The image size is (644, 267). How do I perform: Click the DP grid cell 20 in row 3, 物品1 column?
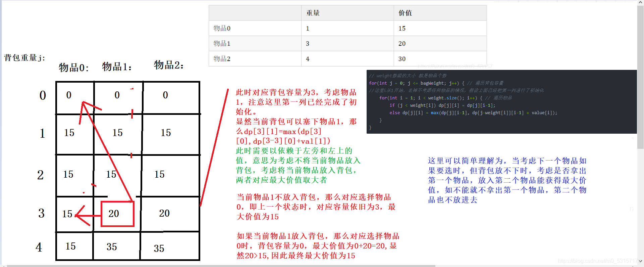[x=114, y=214]
